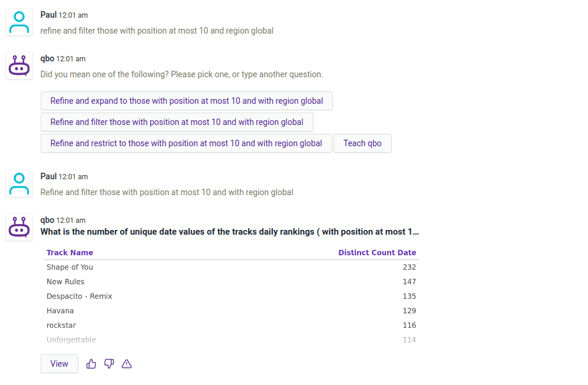Sort by Track Name column header
Viewport: 588px width, 385px height.
coord(70,252)
